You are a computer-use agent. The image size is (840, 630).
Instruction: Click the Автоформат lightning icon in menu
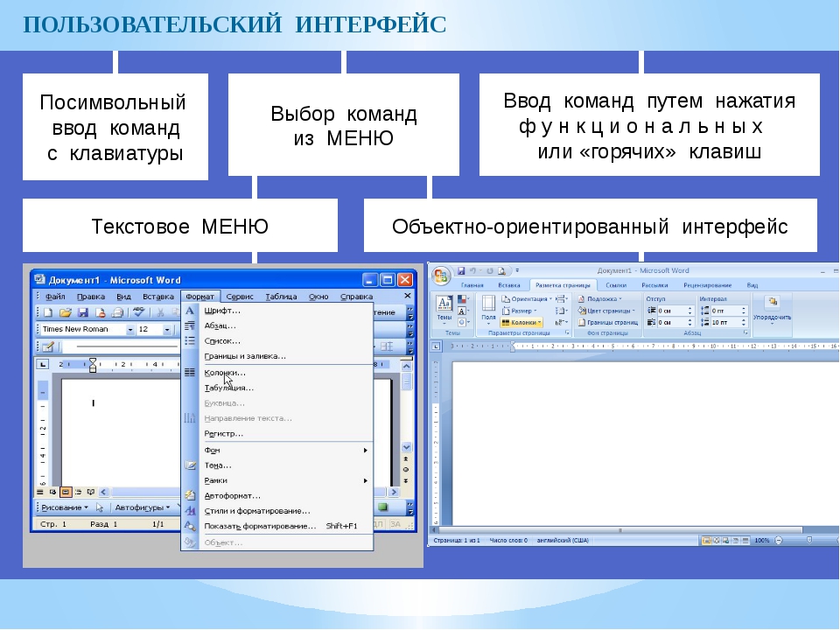190,495
